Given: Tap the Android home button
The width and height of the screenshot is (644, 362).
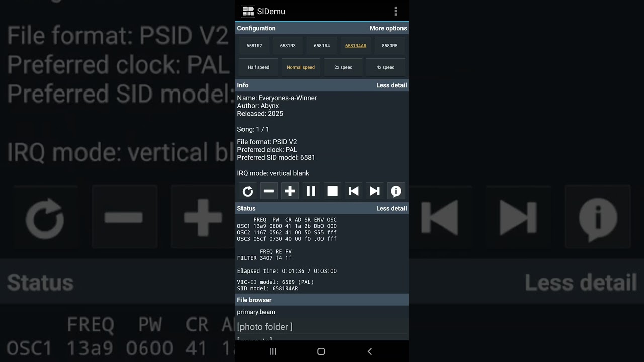Looking at the screenshot, I should pyautogui.click(x=321, y=351).
